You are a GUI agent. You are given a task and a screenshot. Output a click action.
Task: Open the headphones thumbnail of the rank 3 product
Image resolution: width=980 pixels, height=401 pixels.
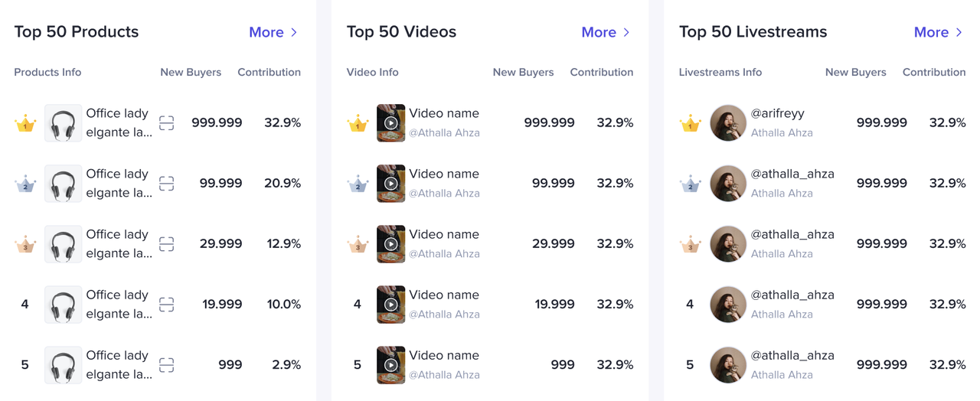click(x=63, y=244)
